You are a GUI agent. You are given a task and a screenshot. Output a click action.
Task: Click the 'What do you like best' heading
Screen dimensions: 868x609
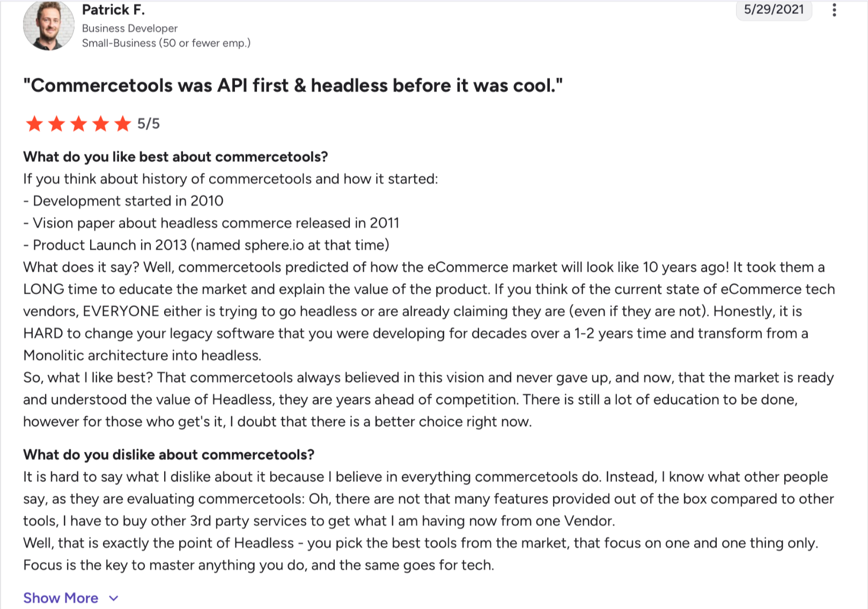[175, 157]
